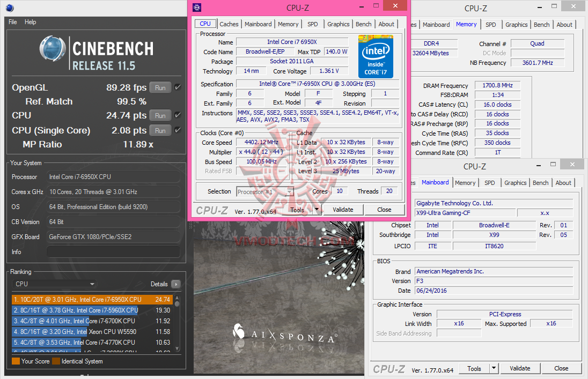Viewport: 588px width, 379px height.
Task: Run the OpenGL benchmark
Action: pyautogui.click(x=160, y=87)
